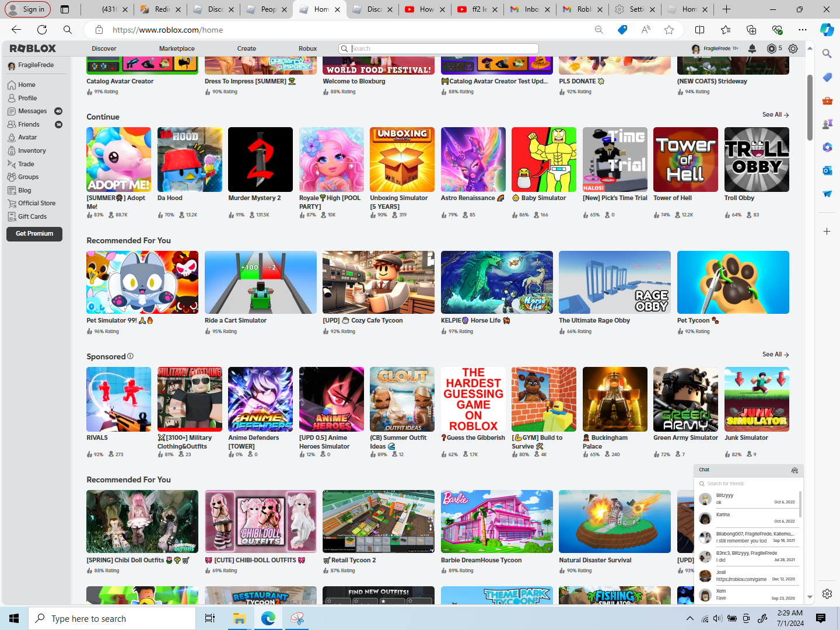
Task: Add this page to favorites star icon
Action: tap(669, 30)
